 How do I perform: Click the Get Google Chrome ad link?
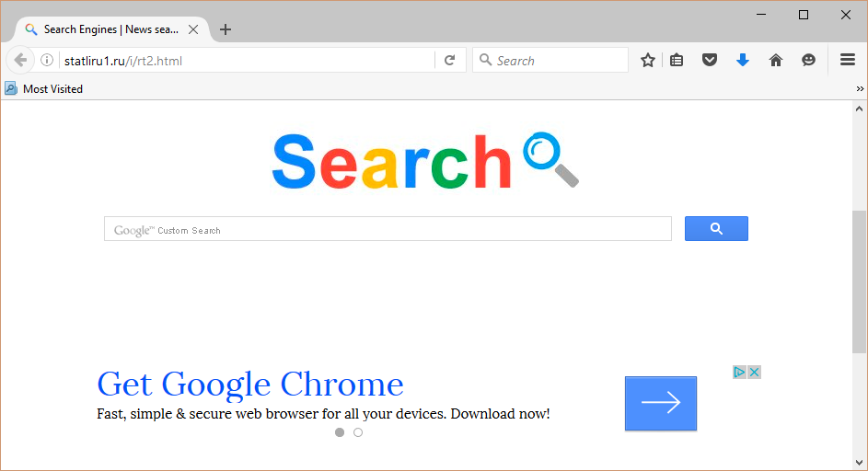tap(250, 384)
